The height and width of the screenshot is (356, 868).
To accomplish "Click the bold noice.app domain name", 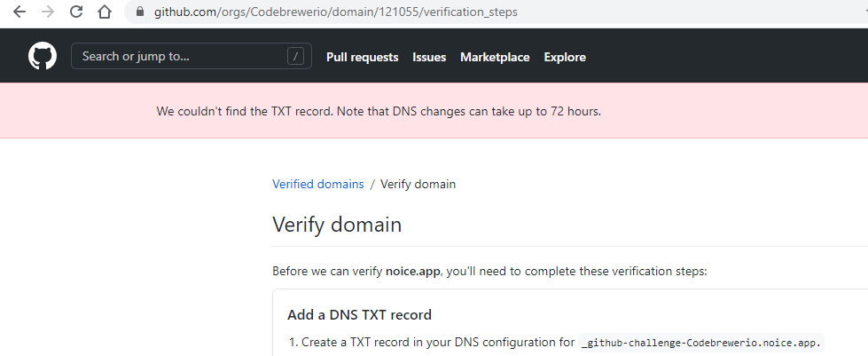I will pos(413,271).
